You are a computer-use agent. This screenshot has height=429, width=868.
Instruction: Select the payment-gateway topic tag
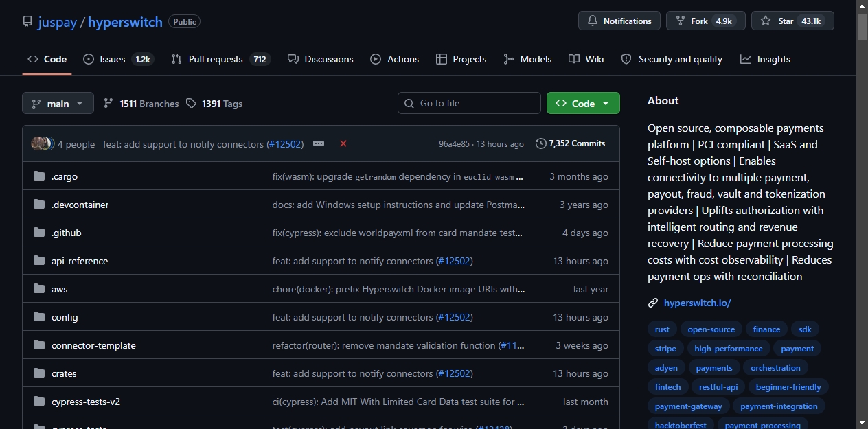[689, 406]
